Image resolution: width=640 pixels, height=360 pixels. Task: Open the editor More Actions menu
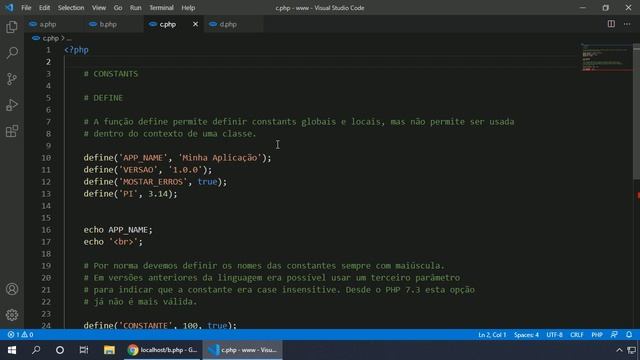[627, 24]
